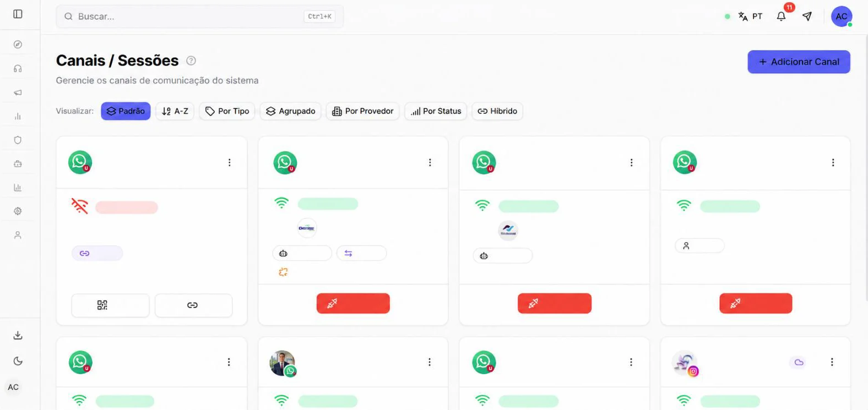This screenshot has height=410, width=868.
Task: Toggle the sidebar panel collapse icon
Action: (x=18, y=14)
